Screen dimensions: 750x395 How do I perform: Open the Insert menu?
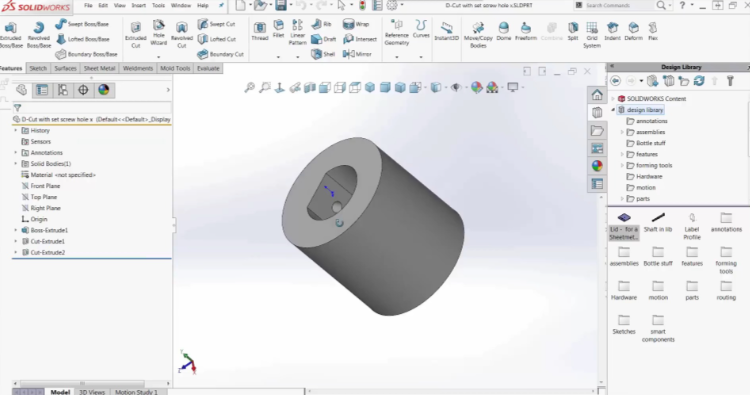(139, 6)
